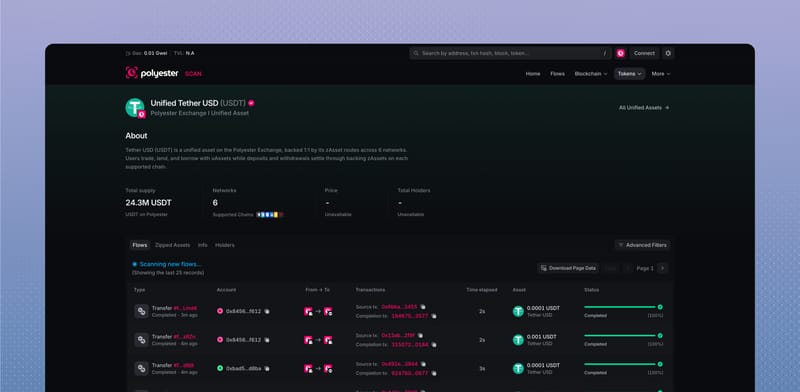Switch to the Holders tab

(224, 245)
